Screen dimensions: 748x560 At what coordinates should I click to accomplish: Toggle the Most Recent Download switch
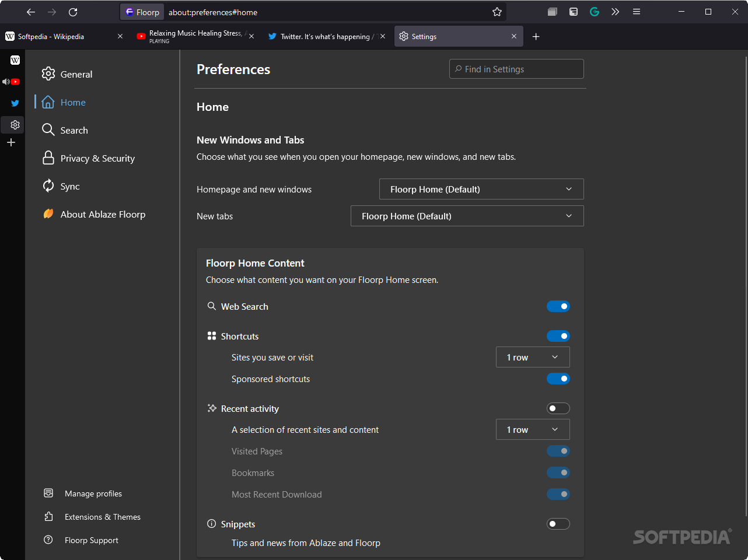click(558, 494)
